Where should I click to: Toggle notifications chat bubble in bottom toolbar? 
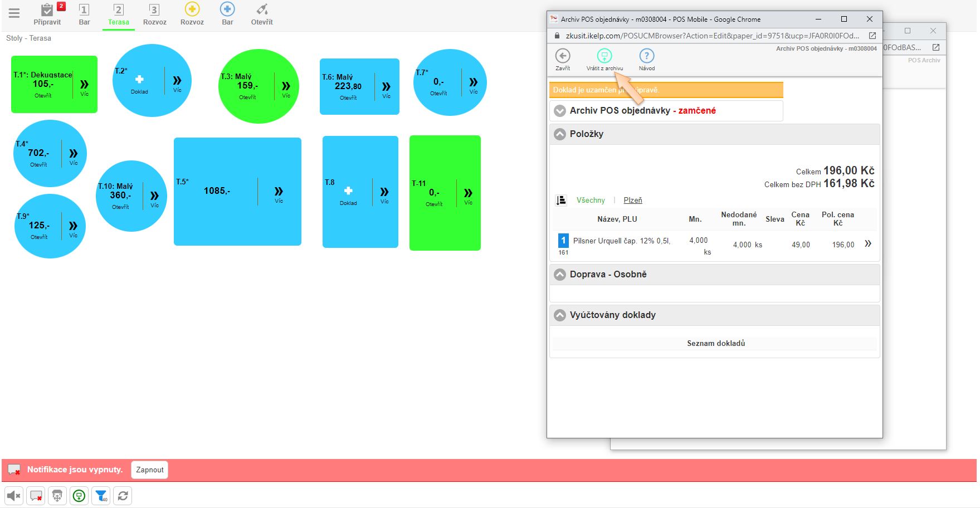(36, 495)
